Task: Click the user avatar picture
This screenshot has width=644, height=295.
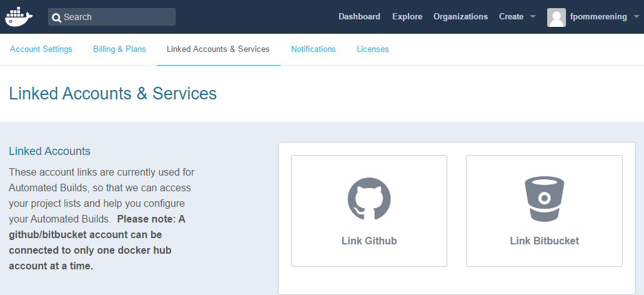Action: point(556,17)
